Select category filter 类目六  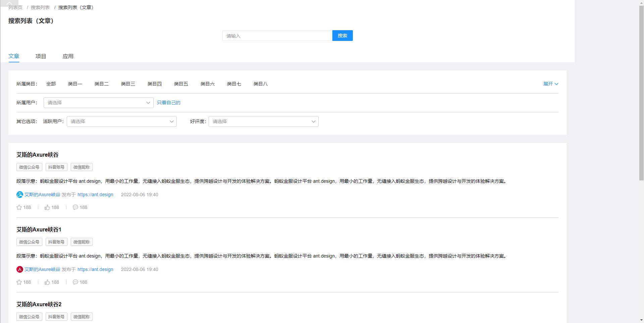pos(208,84)
